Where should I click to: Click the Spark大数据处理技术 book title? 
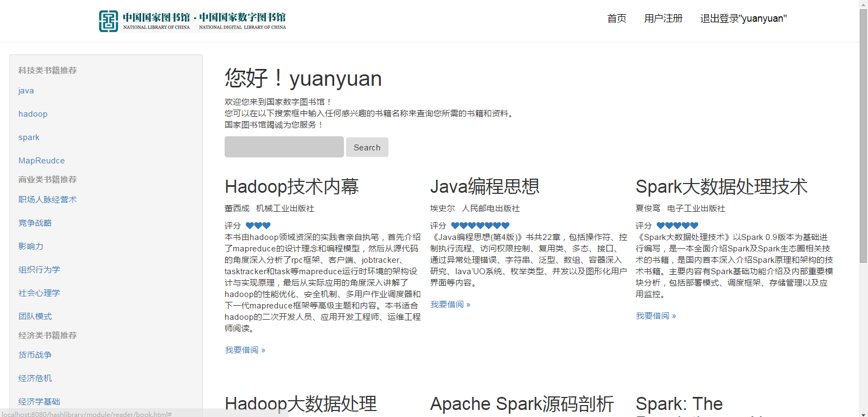[722, 187]
